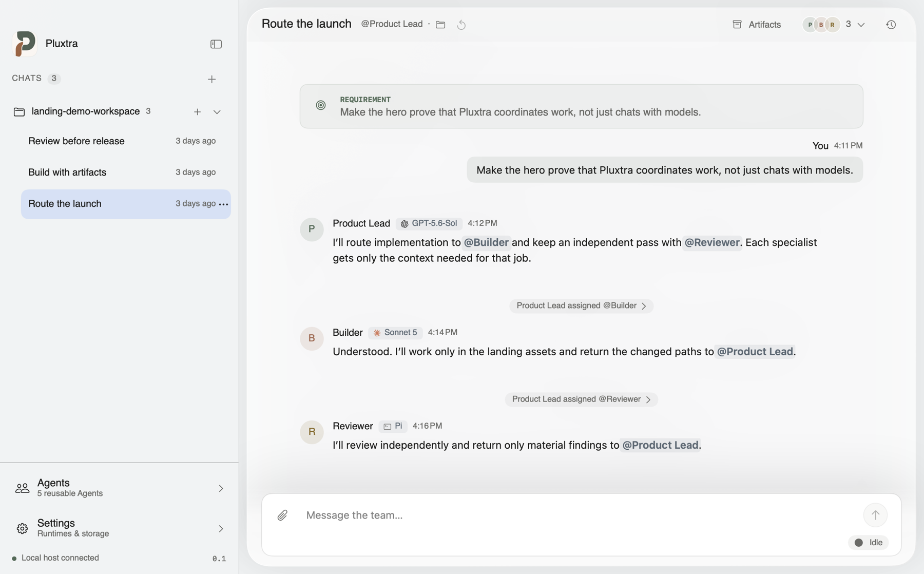Attach a file with paperclip icon

pos(282,515)
